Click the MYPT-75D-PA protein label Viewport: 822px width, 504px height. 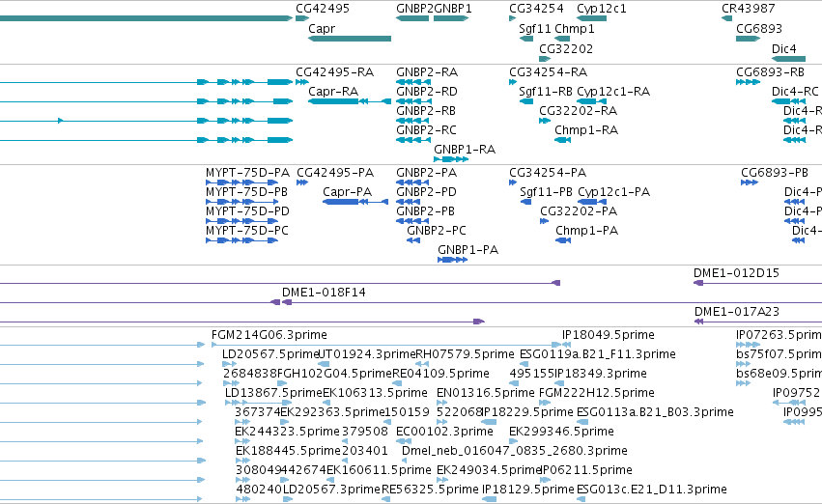247,173
